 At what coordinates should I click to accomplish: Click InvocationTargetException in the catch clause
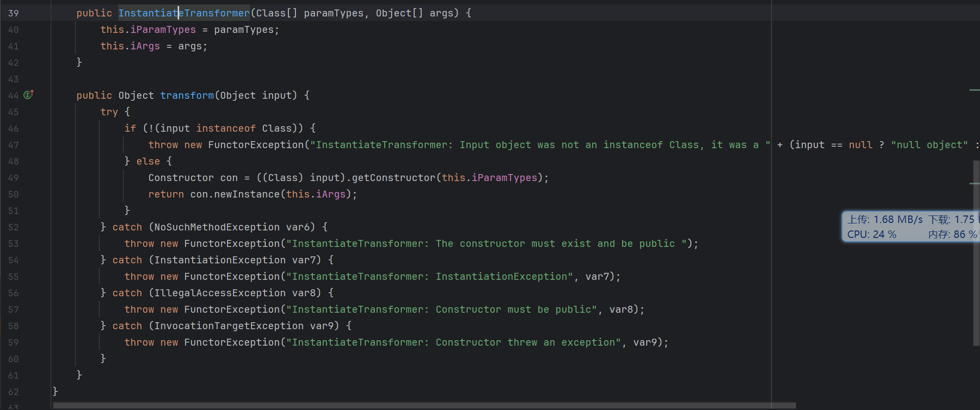point(229,326)
